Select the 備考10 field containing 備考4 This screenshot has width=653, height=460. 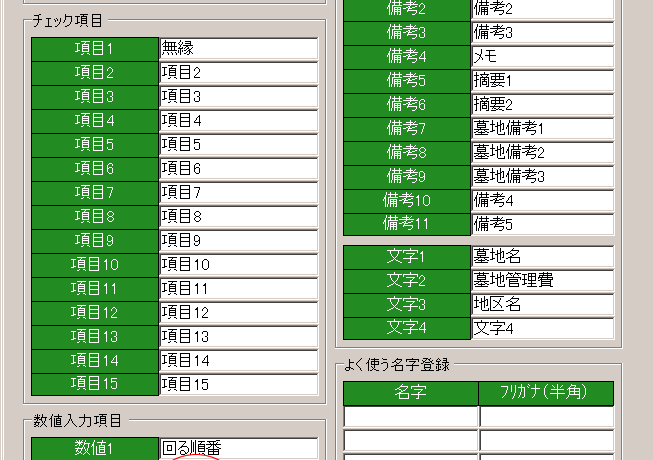[x=543, y=201]
